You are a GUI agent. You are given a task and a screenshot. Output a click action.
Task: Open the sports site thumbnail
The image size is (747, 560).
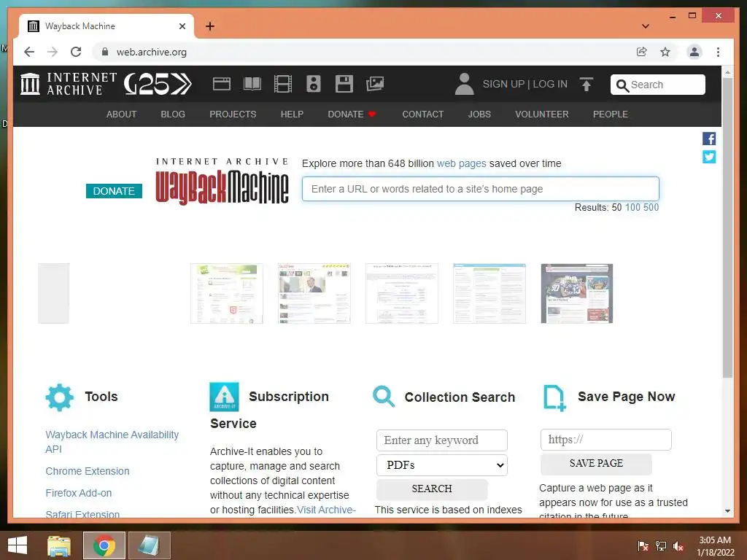577,293
